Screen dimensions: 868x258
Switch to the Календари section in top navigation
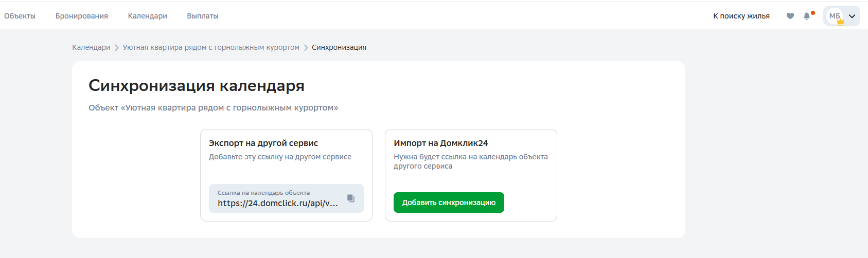tap(147, 16)
